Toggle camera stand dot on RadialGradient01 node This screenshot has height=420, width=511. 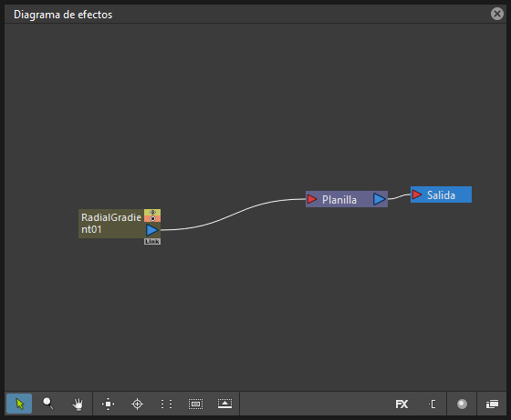pyautogui.click(x=152, y=219)
